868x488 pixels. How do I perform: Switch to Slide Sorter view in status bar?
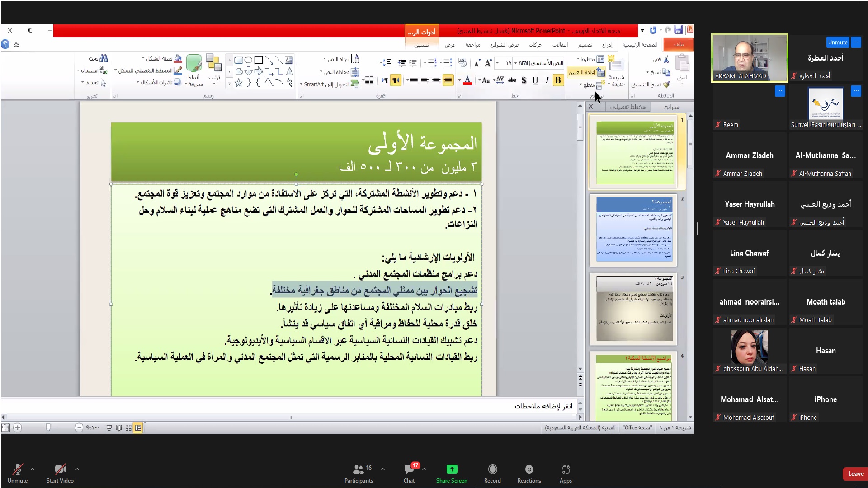128,428
